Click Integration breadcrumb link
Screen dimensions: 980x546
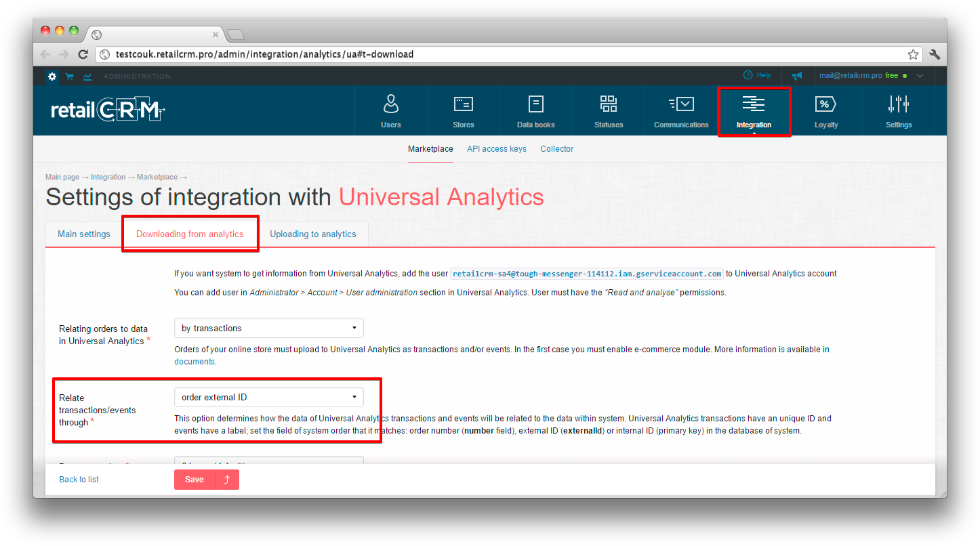(x=108, y=177)
